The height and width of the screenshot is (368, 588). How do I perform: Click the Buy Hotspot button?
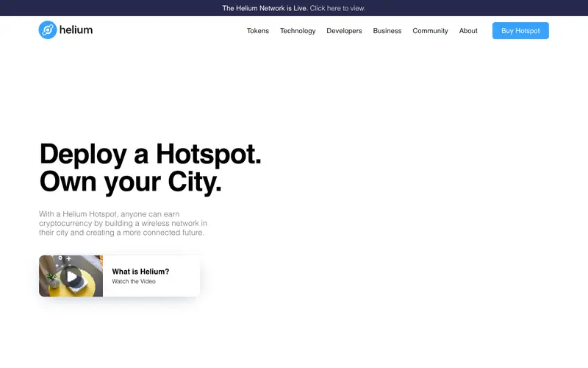coord(520,31)
